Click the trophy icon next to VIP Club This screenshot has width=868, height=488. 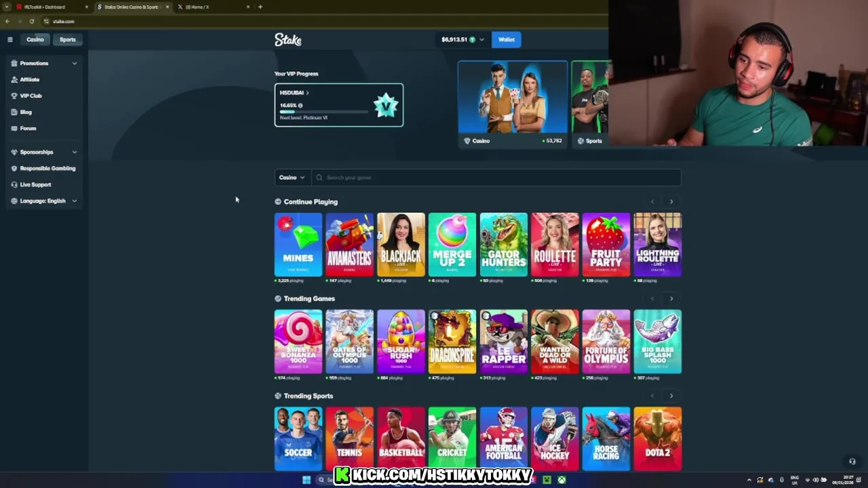pyautogui.click(x=14, y=96)
